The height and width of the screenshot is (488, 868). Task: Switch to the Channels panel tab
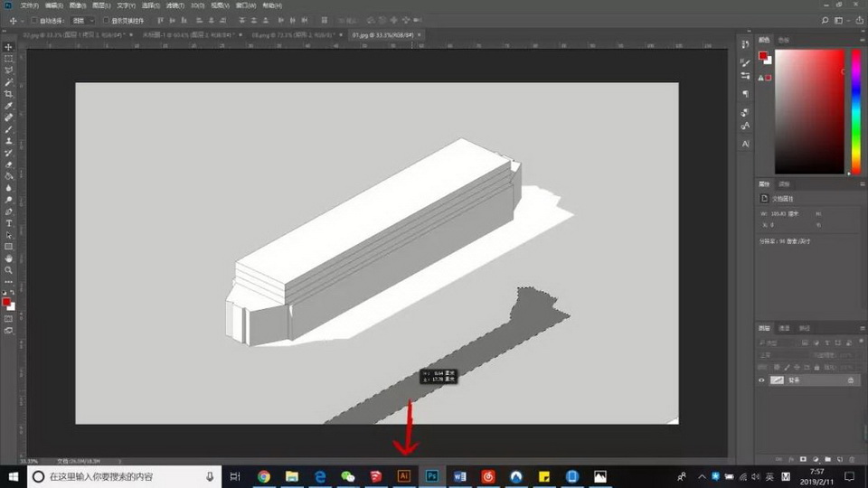pyautogui.click(x=785, y=328)
